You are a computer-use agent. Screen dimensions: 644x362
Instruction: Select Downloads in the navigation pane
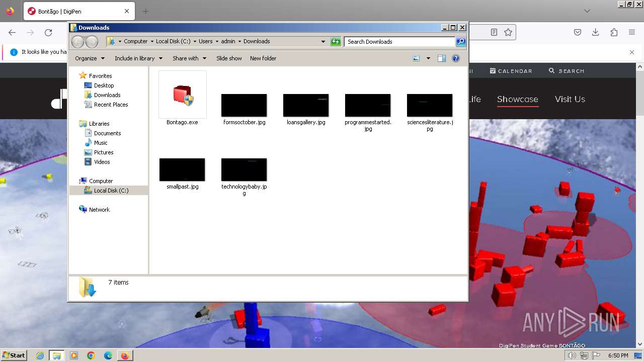click(107, 95)
